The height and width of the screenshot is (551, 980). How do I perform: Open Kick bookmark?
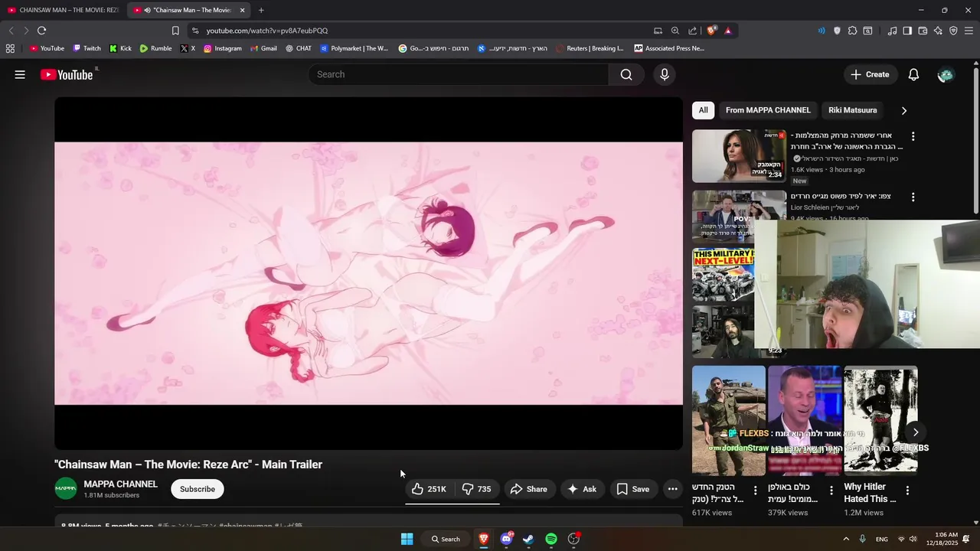tap(120, 48)
